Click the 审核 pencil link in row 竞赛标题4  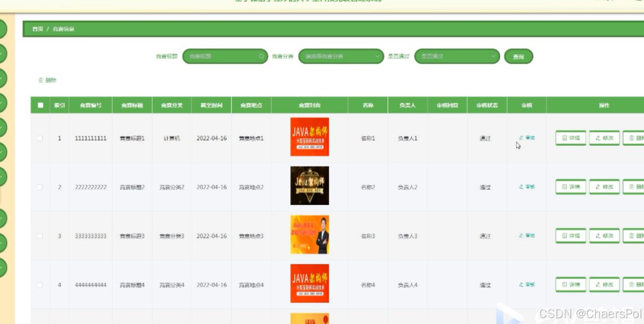(x=527, y=285)
